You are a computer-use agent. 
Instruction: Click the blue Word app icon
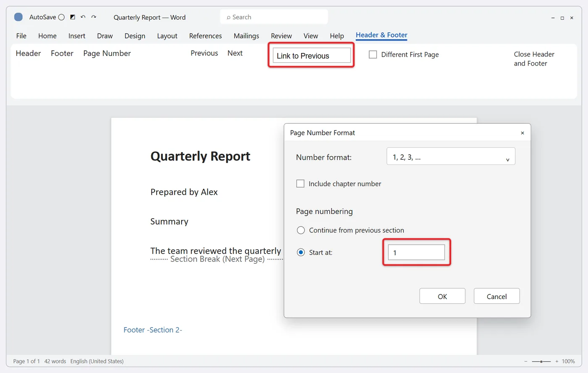click(18, 17)
